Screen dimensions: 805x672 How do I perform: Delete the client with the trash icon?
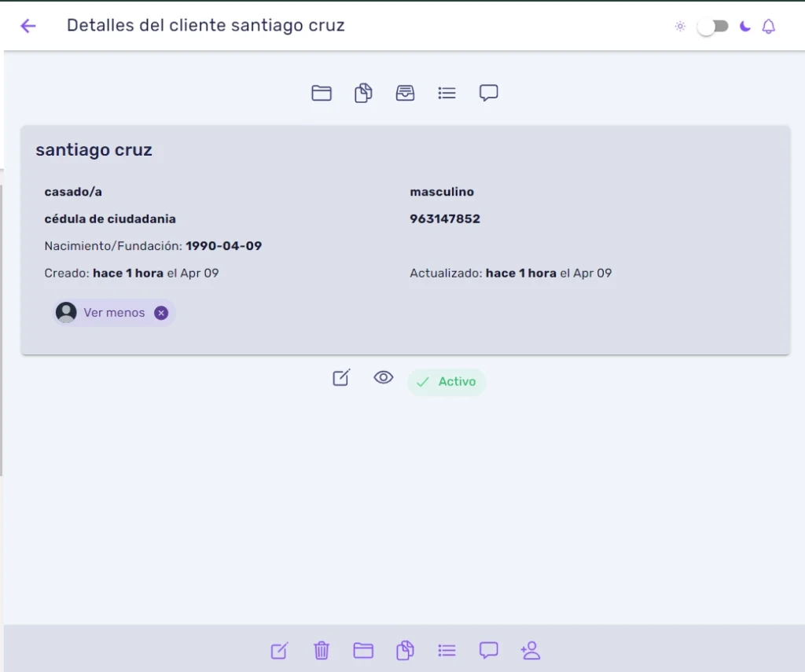(322, 651)
